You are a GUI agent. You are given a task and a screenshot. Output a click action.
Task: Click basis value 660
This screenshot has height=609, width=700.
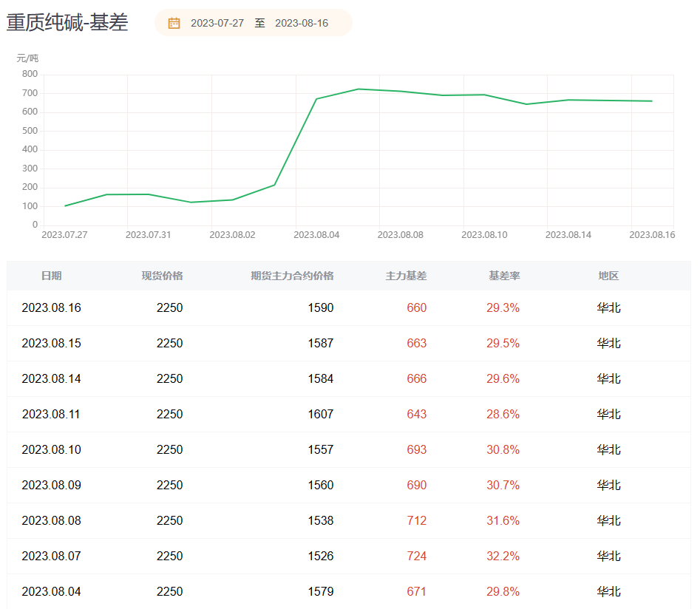pyautogui.click(x=416, y=307)
